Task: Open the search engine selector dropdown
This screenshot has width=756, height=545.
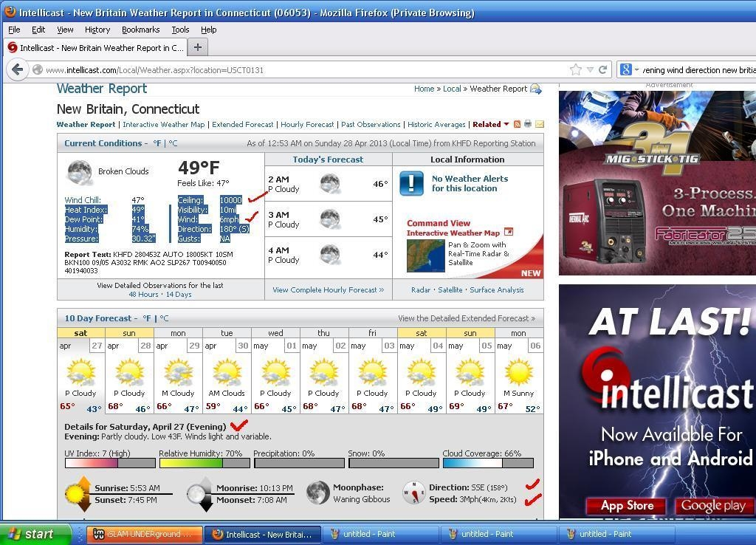Action: (629, 70)
